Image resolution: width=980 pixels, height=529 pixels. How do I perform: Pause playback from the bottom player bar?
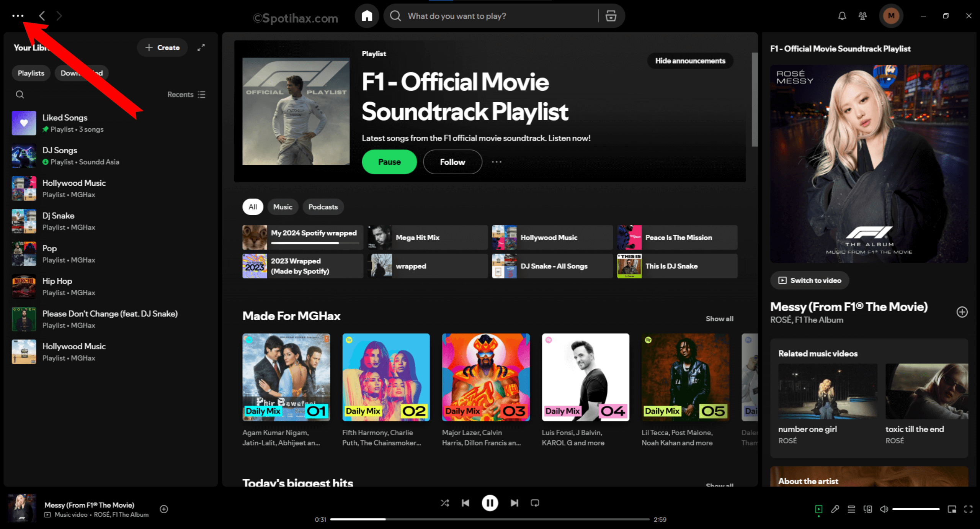coord(490,503)
